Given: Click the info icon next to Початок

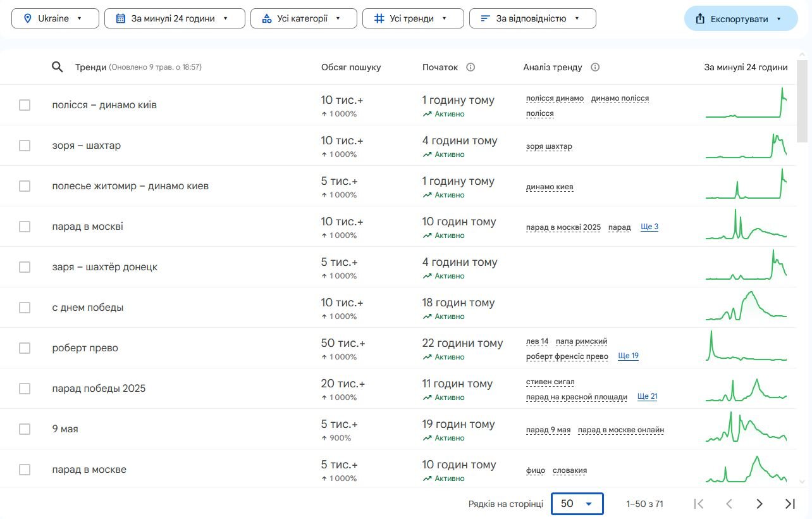Looking at the screenshot, I should 471,67.
